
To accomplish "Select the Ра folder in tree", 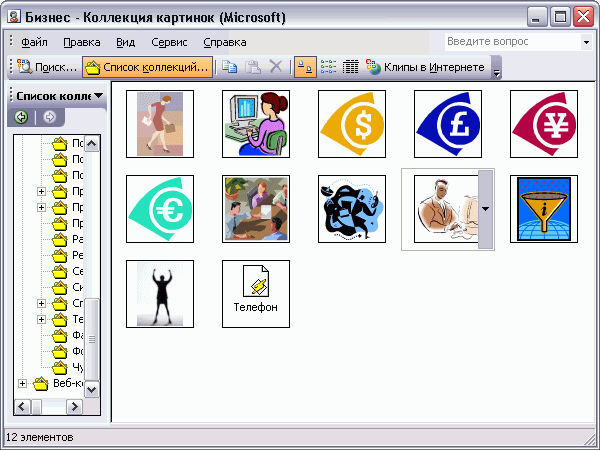I will pos(68,240).
